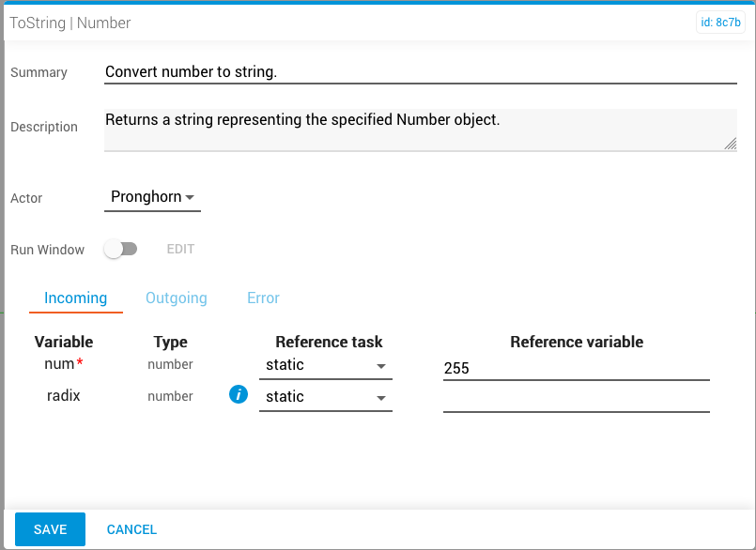Click the Description text area
756x550 pixels.
[x=421, y=130]
